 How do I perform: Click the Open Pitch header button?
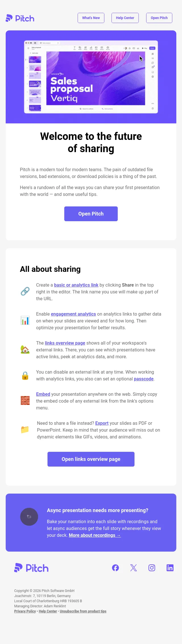point(159,18)
